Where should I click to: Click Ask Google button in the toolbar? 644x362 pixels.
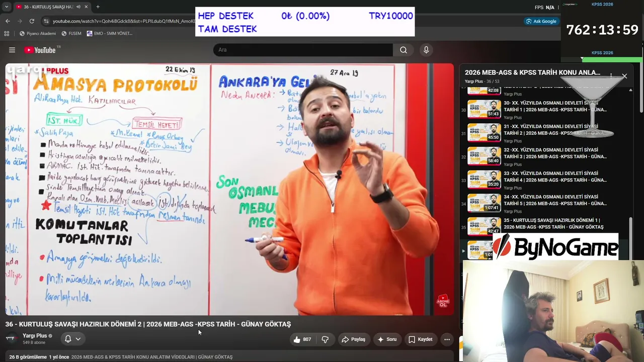[541, 21]
